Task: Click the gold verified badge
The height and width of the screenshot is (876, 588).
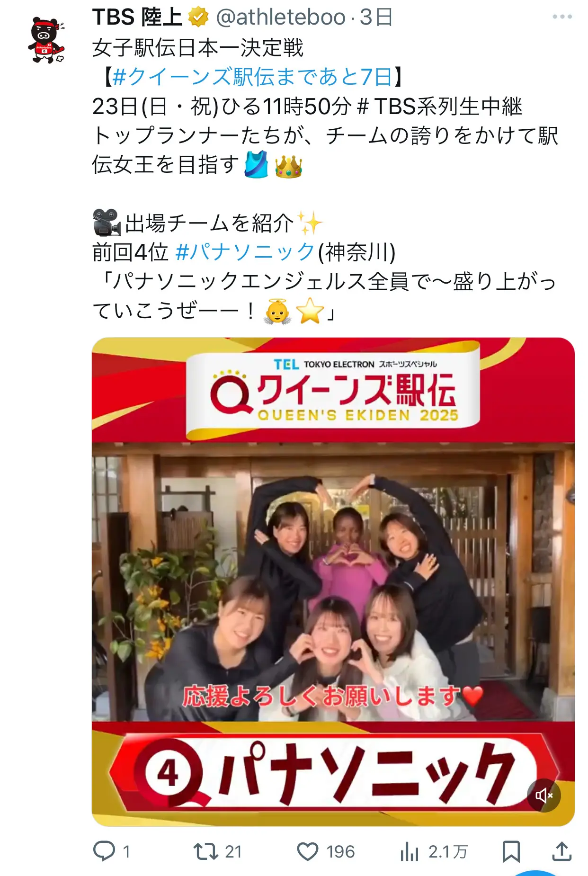Action: (198, 18)
